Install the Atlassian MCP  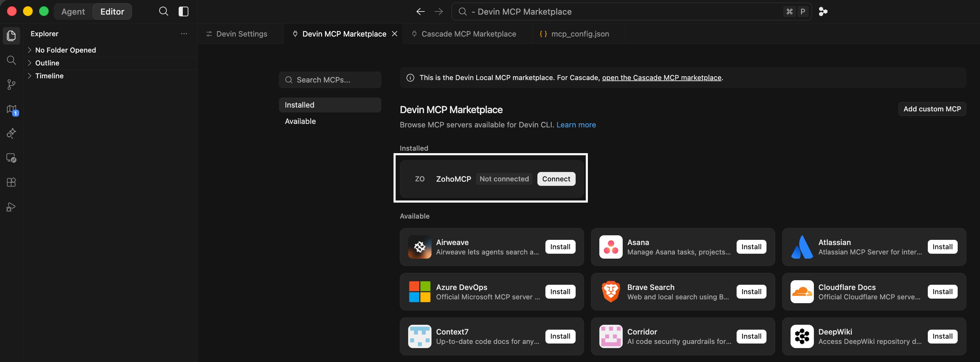point(942,247)
